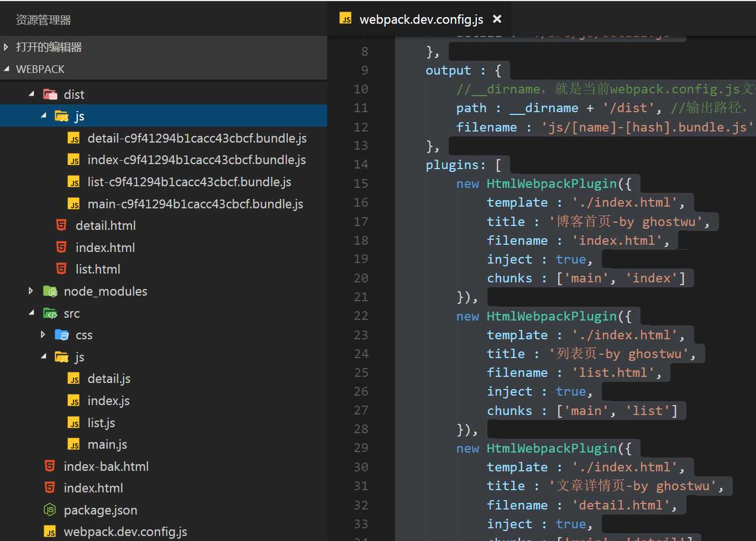Click JS icon beside main.js
The width and height of the screenshot is (756, 541).
pyautogui.click(x=73, y=444)
